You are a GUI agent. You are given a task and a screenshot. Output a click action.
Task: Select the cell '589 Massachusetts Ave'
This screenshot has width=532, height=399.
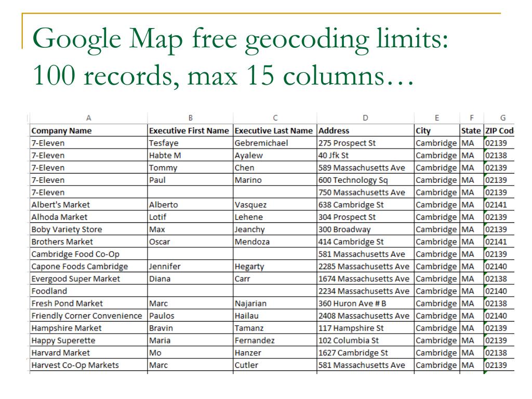pos(365,168)
